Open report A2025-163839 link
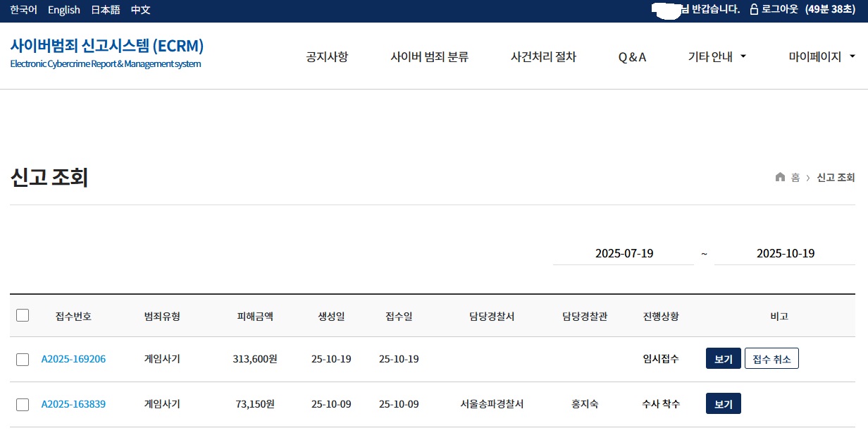868x433 pixels. click(x=73, y=404)
